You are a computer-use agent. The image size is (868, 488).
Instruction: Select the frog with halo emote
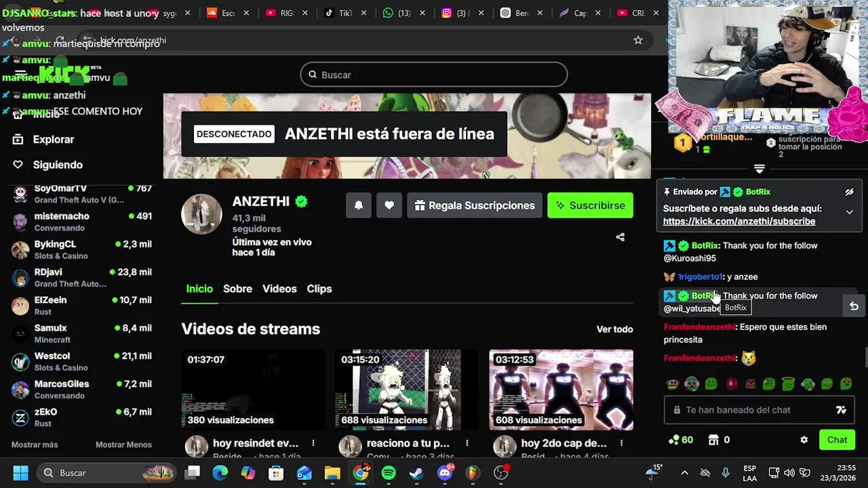788,384
